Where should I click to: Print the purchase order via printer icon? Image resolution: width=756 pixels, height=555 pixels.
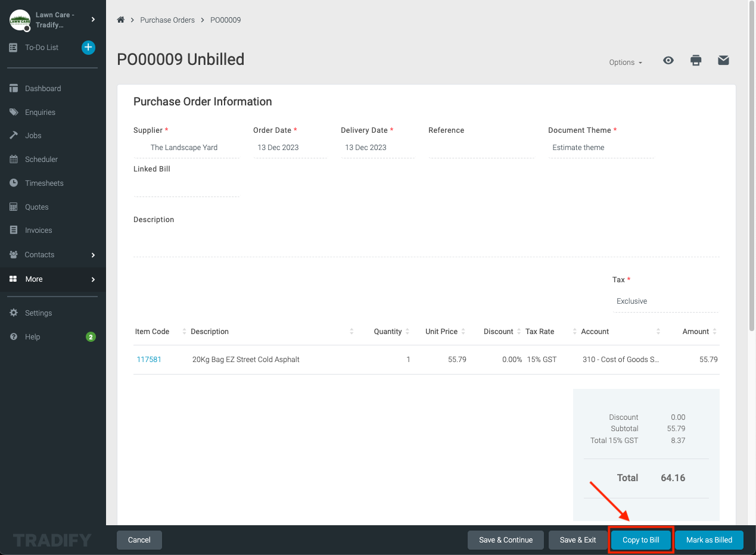coord(696,60)
